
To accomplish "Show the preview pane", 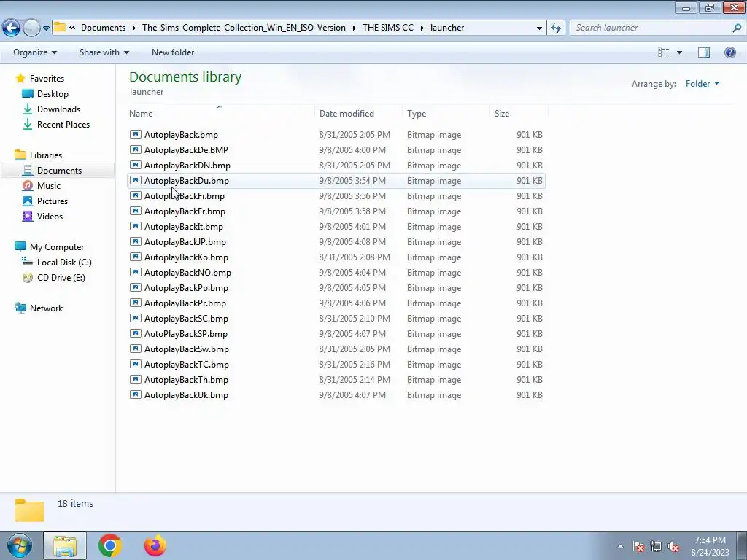I will (704, 52).
